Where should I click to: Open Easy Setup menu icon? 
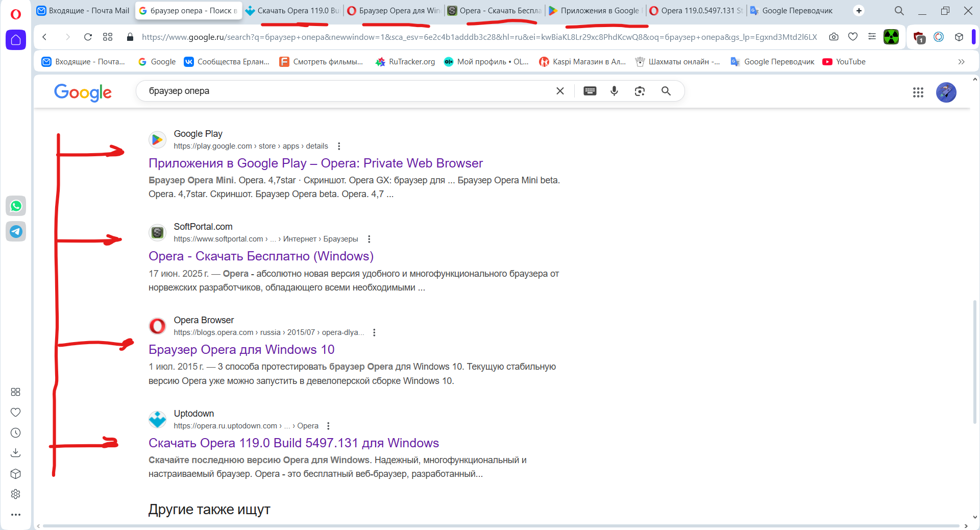pyautogui.click(x=872, y=37)
